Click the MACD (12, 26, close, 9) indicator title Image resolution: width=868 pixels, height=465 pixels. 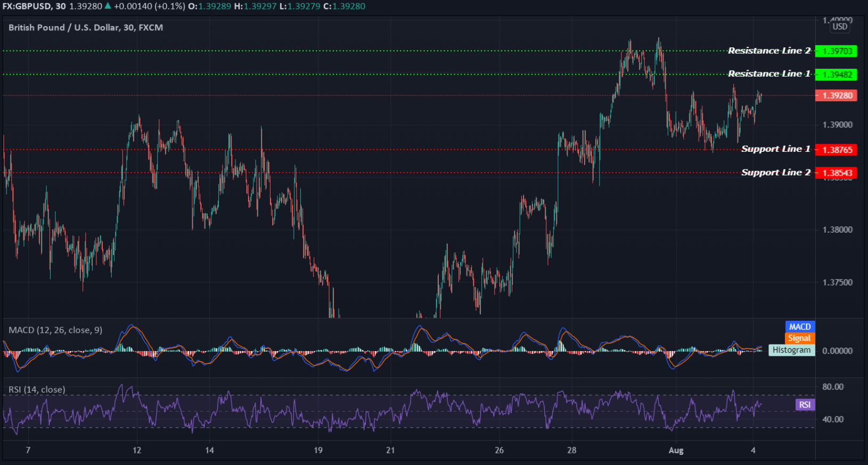pyautogui.click(x=55, y=330)
